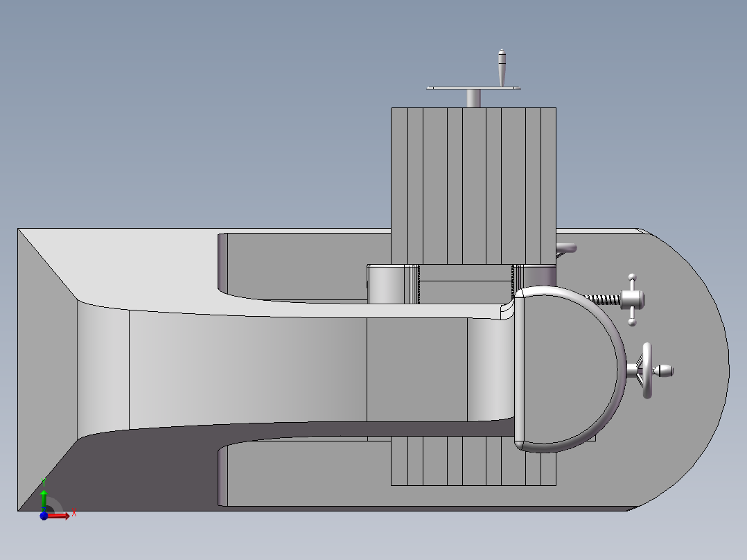Image resolution: width=747 pixels, height=560 pixels.
Task: Select the curved D-shaped tube handle
Action: pos(570,369)
